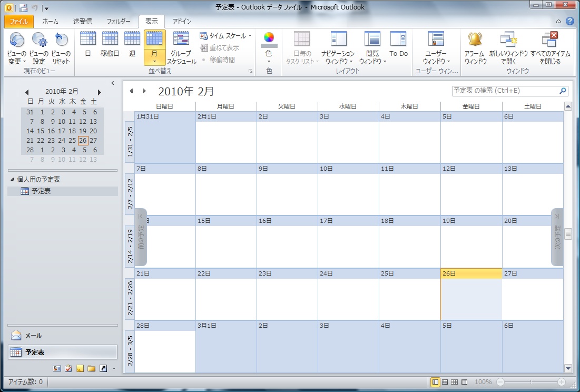Open the Tasks icon in navigation bar
Image resolution: width=580 pixels, height=392 pixels.
pos(68,368)
